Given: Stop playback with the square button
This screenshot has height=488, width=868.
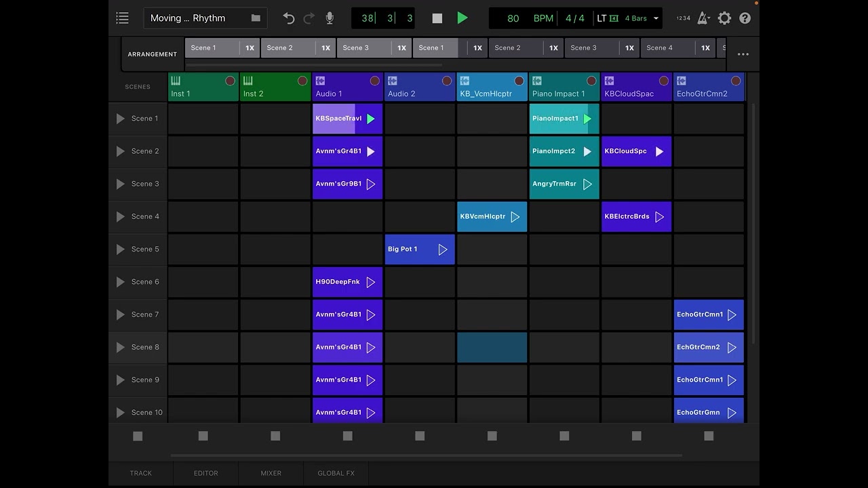Looking at the screenshot, I should tap(437, 18).
